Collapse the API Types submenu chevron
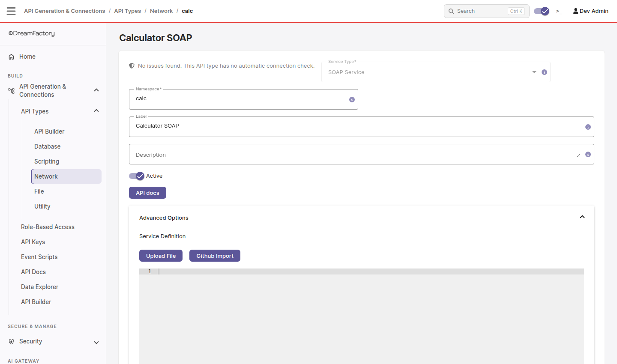Viewport: 617px width, 364px height. click(96, 111)
